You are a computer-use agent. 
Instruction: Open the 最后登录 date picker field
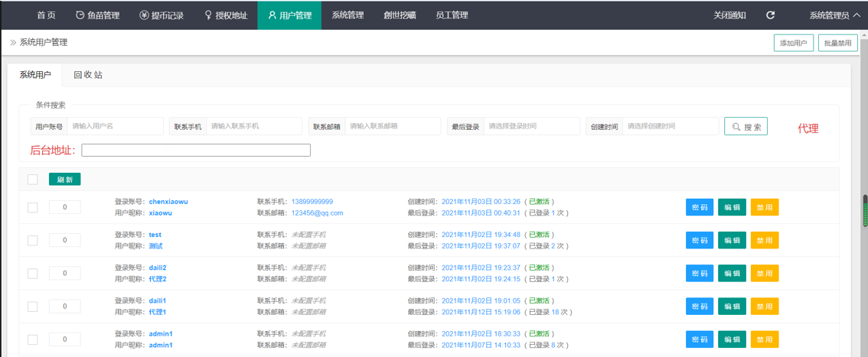coord(531,126)
